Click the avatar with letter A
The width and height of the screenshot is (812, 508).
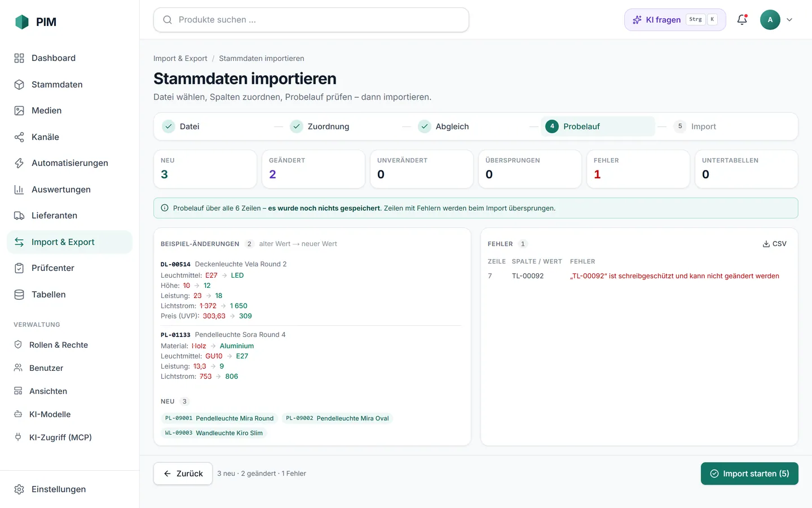770,20
